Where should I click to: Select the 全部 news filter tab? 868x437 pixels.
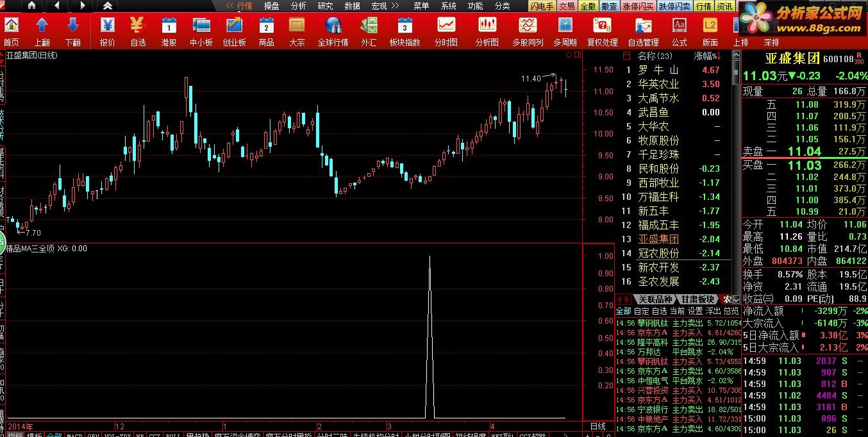tap(623, 311)
